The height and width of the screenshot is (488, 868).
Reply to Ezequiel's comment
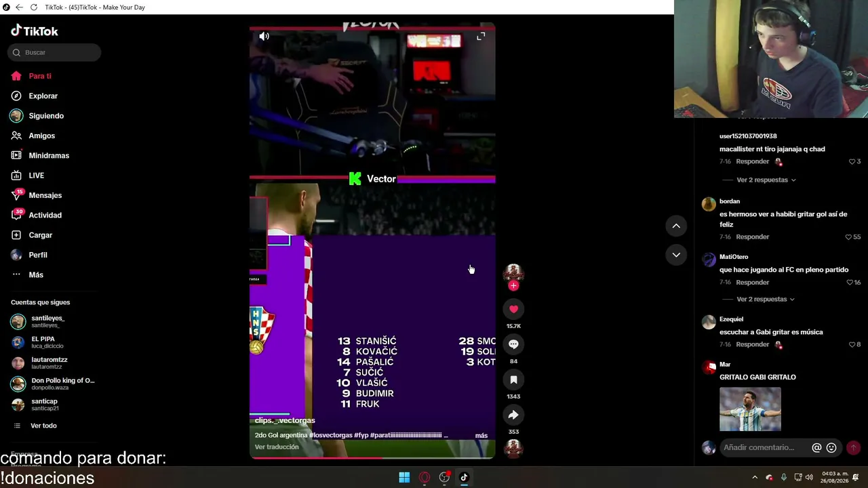[x=753, y=344]
